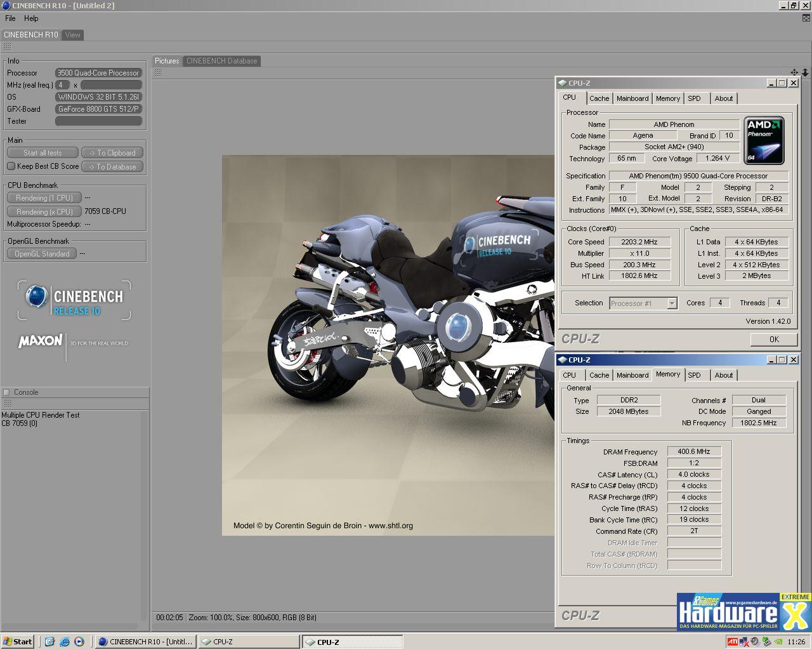Open Memory tab in upper CPU-Z window
The image size is (812, 650).
[668, 98]
